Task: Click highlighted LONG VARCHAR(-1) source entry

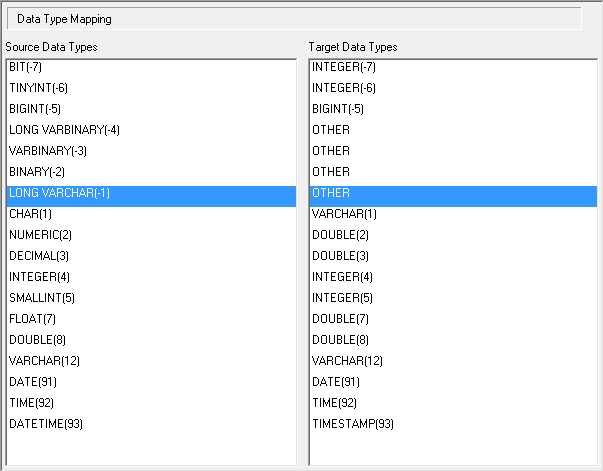Action: [x=59, y=193]
